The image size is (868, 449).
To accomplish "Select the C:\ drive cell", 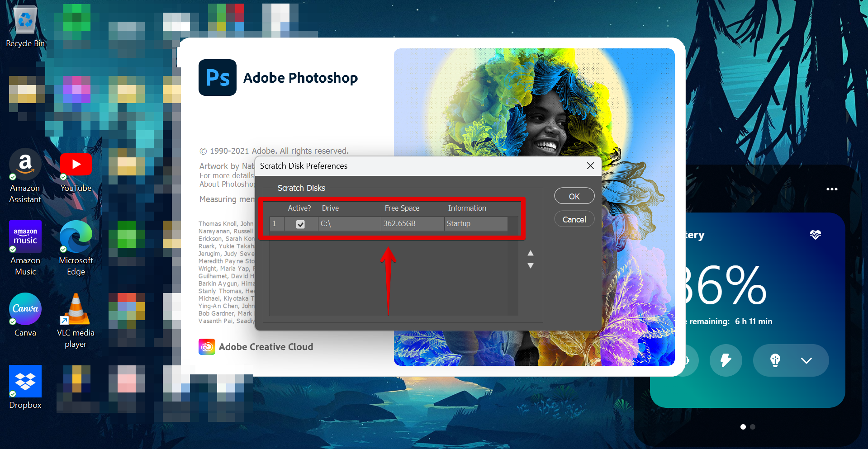I will [350, 224].
